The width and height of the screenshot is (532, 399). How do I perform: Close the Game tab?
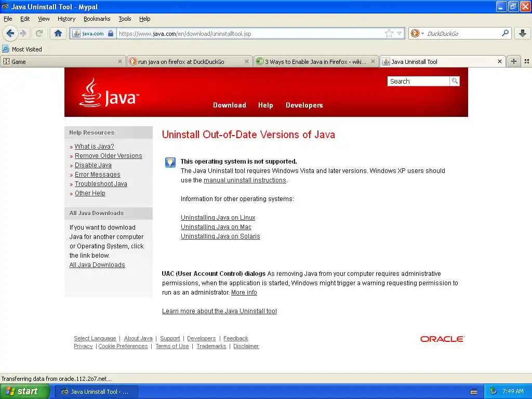point(120,61)
